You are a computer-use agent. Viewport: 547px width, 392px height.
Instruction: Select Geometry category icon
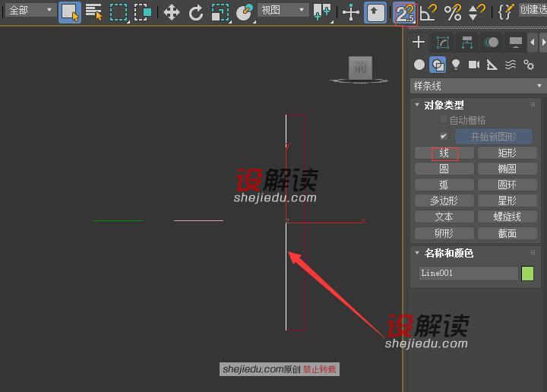point(419,65)
